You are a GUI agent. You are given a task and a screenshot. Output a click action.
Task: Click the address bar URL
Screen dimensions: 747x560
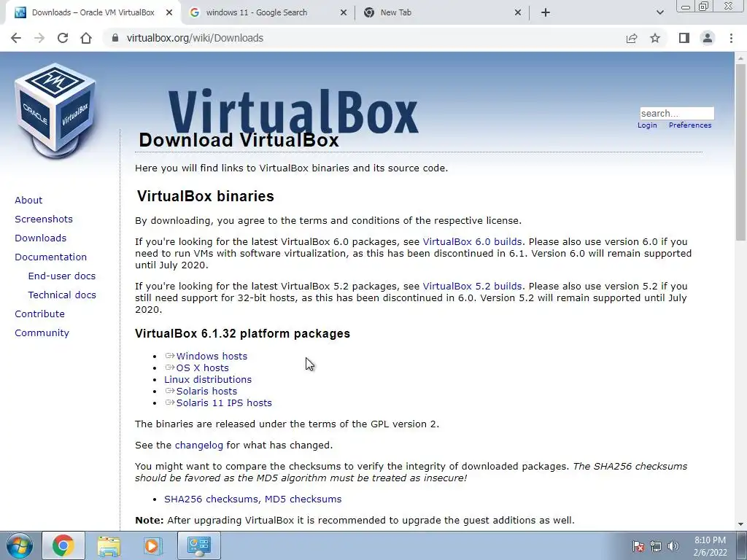coord(195,38)
